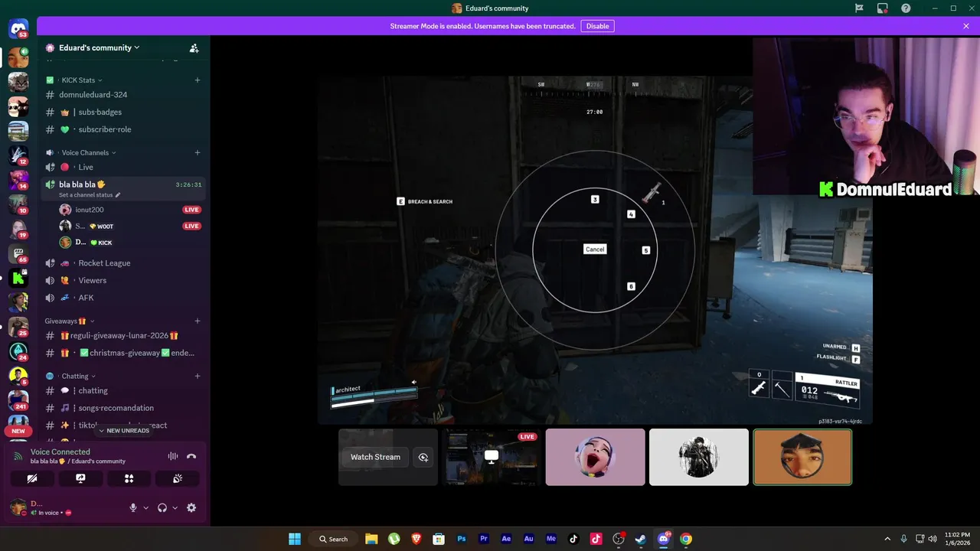Show hidden system tray icons

tap(887, 539)
